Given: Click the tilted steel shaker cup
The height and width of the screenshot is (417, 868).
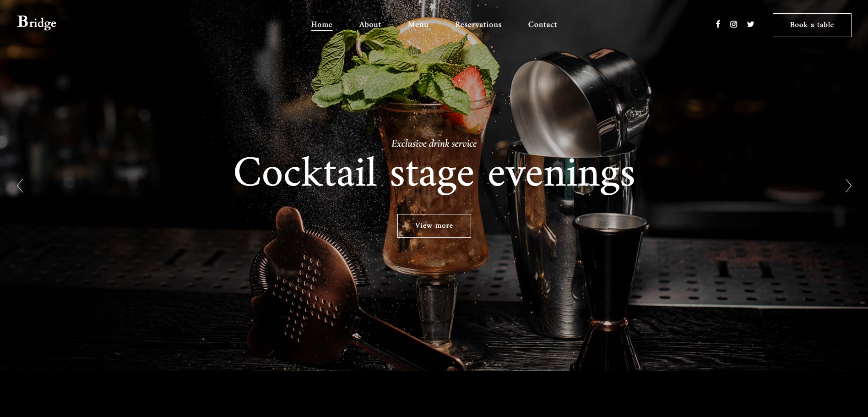Looking at the screenshot, I should [579, 103].
